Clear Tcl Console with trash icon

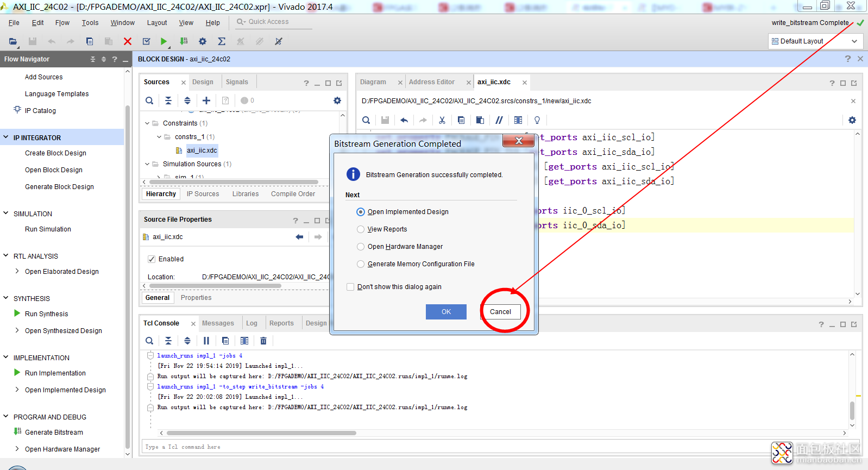263,341
